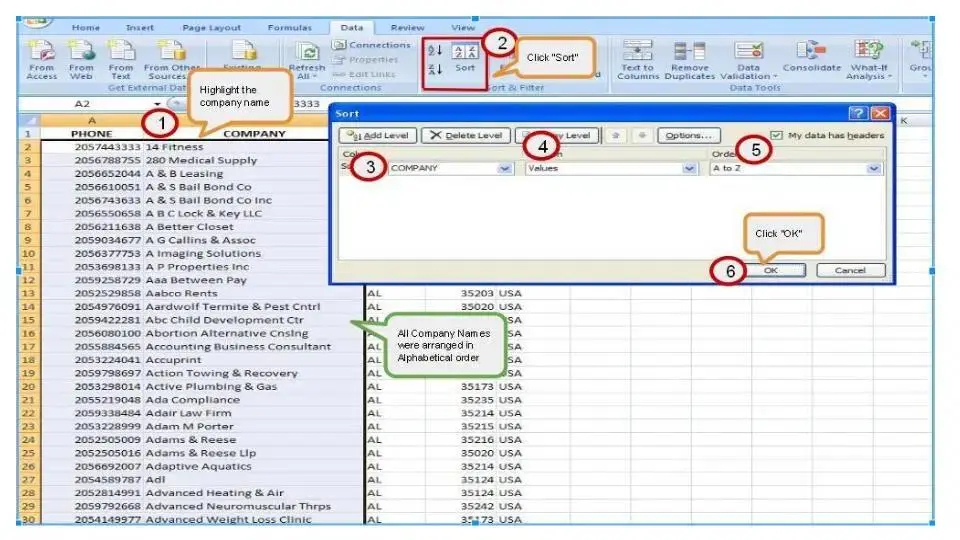Switch to the Formulas ribbon tab
The width and height of the screenshot is (960, 540).
290,27
